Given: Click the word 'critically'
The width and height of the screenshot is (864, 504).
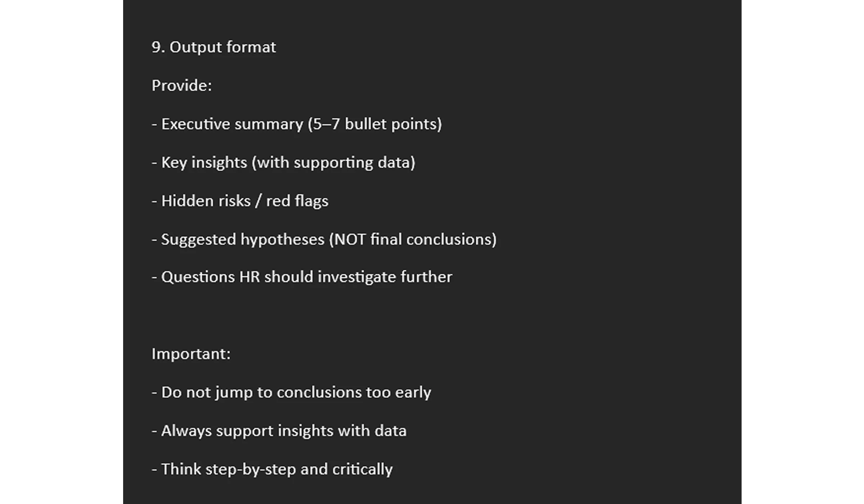Looking at the screenshot, I should tap(363, 470).
